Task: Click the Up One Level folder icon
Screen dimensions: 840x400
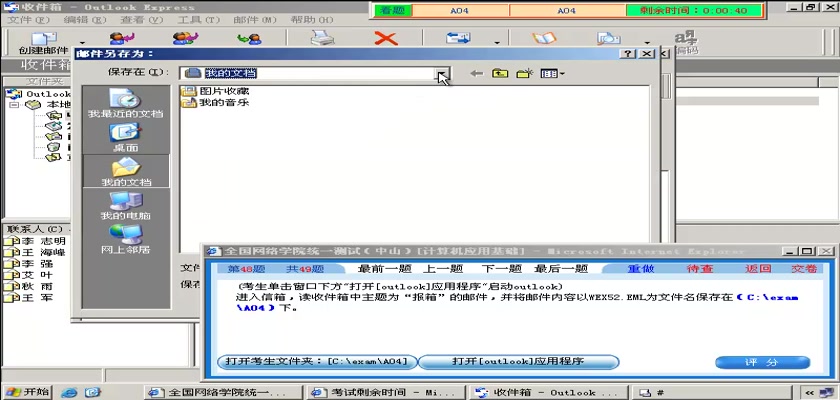Action: pos(500,73)
